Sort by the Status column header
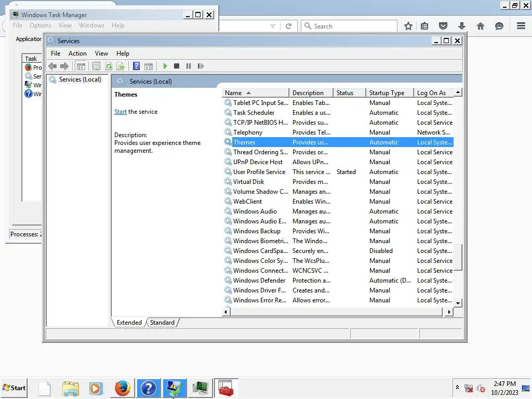Viewport: 532px width, 399px height. click(350, 93)
